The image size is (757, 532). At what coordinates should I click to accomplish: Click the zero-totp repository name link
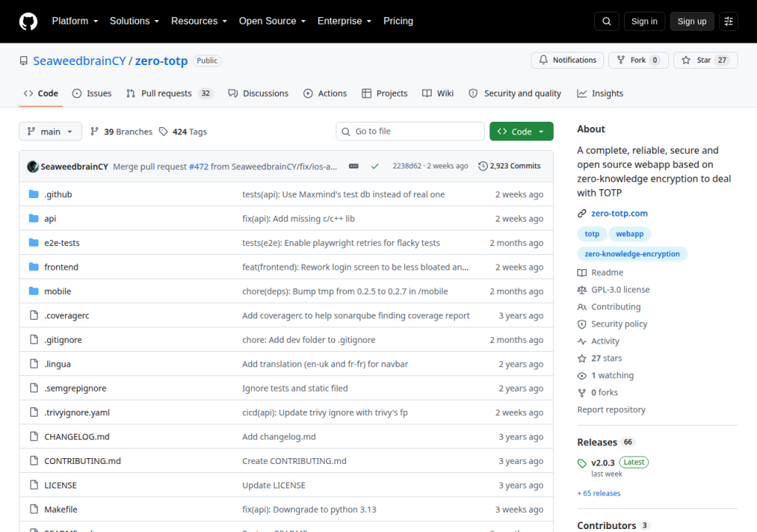pos(161,61)
